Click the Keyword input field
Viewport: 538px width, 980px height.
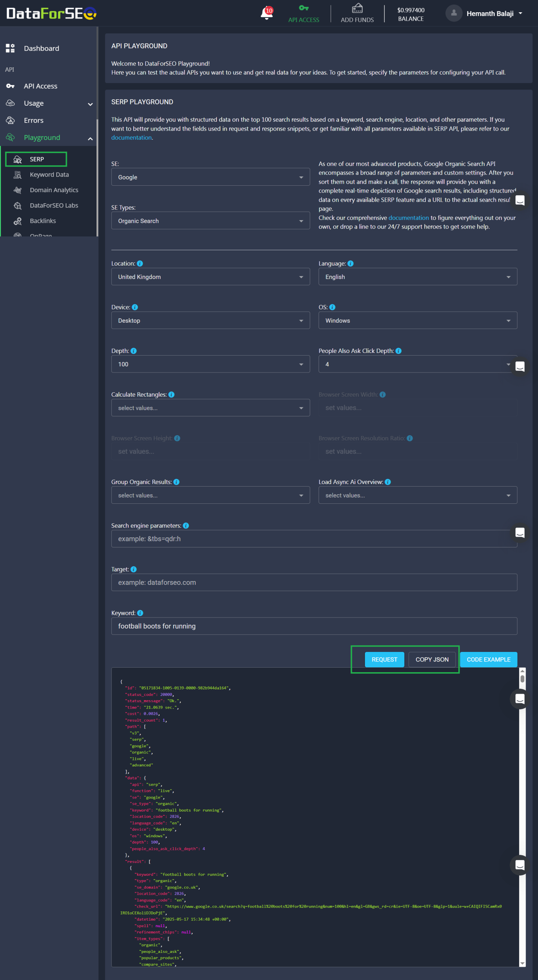[x=314, y=626]
